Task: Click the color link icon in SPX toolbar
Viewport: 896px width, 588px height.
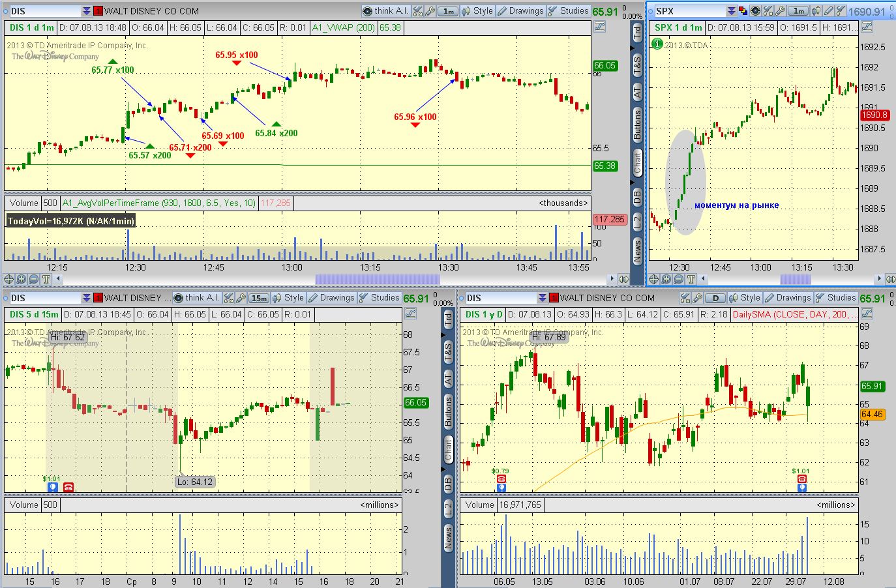Action: pyautogui.click(x=743, y=11)
